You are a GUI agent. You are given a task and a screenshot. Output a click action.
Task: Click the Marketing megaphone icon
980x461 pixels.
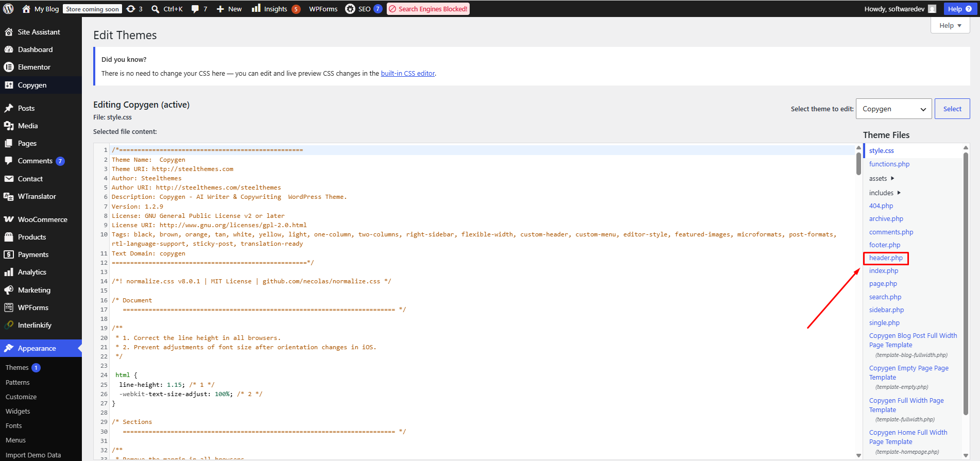click(x=9, y=290)
